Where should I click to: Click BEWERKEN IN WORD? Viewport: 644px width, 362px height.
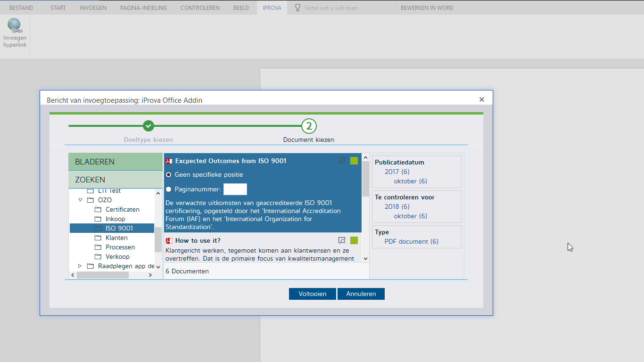coord(427,8)
